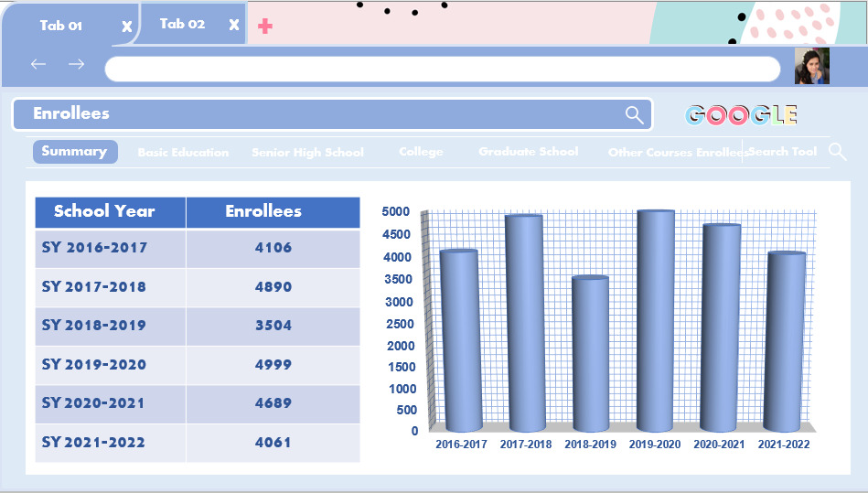Click the Enrollees search field
The height and width of the screenshot is (493, 868).
pos(333,114)
